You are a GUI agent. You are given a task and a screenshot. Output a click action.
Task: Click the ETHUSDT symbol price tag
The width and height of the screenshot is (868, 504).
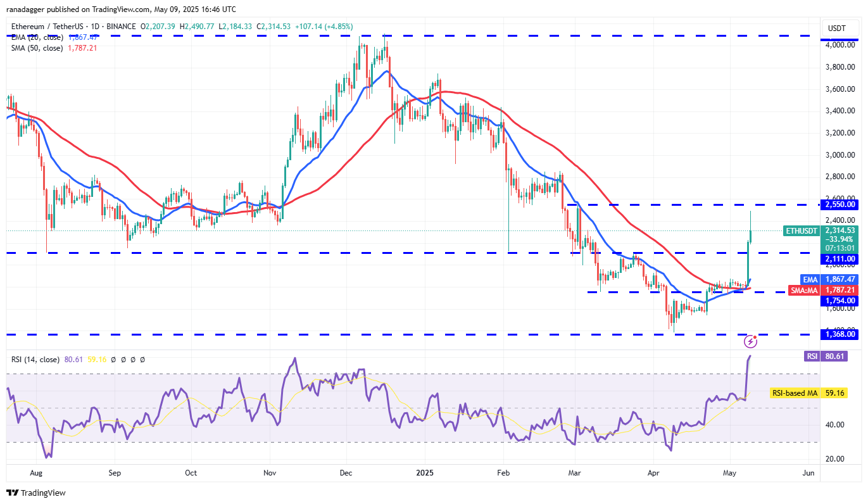pos(801,230)
